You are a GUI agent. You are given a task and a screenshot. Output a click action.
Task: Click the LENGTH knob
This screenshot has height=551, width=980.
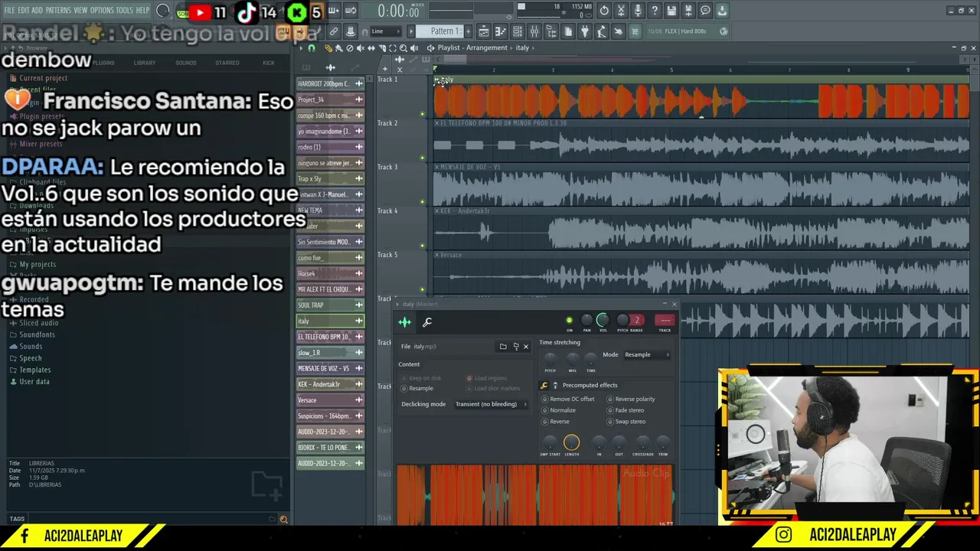tap(572, 442)
